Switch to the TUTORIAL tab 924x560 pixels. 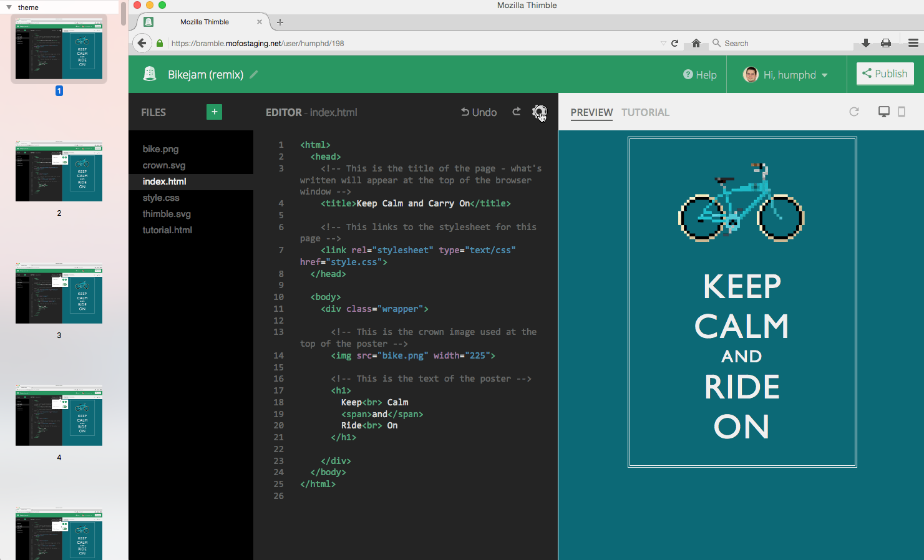[x=645, y=112]
